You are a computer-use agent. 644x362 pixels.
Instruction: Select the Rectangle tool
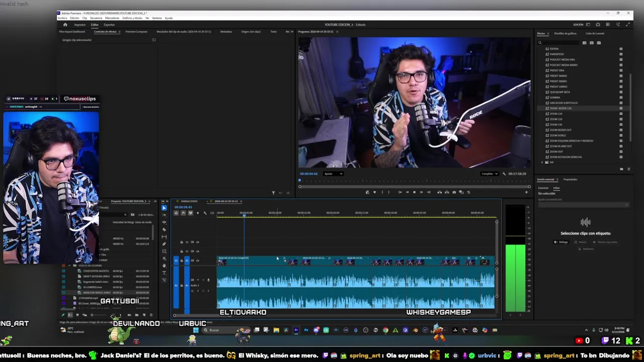[164, 251]
